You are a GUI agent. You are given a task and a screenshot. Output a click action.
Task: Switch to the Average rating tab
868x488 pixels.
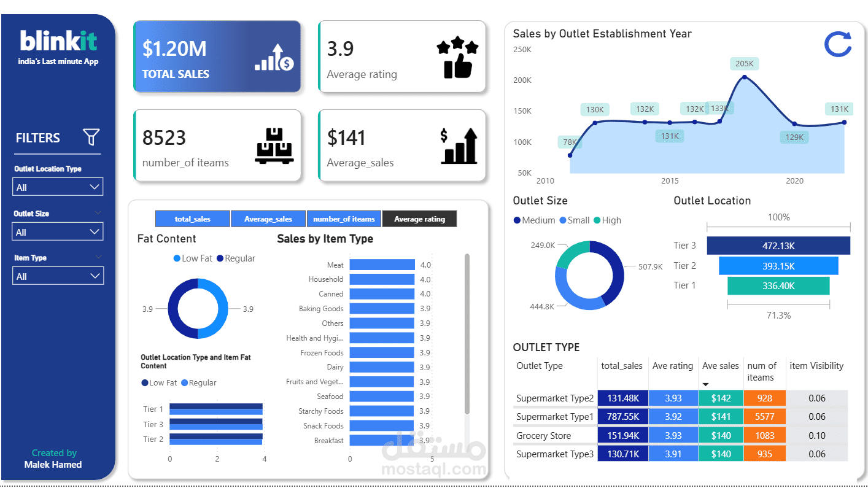(419, 219)
